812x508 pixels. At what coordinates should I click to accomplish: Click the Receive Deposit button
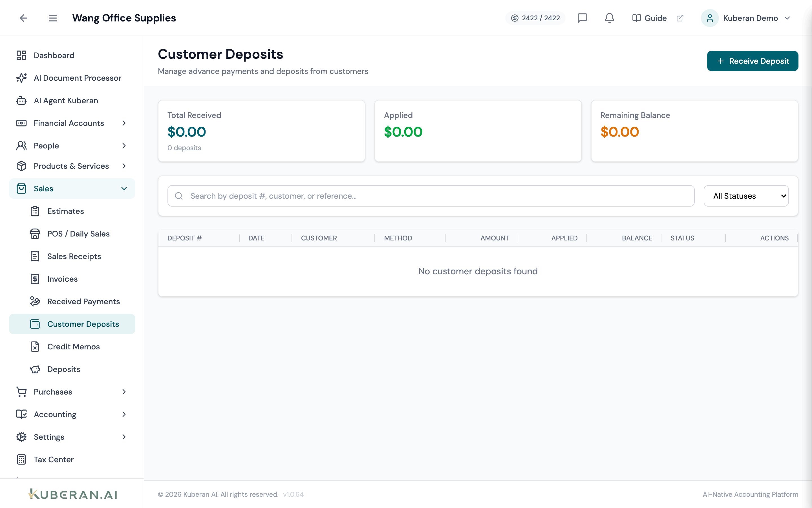(x=753, y=61)
